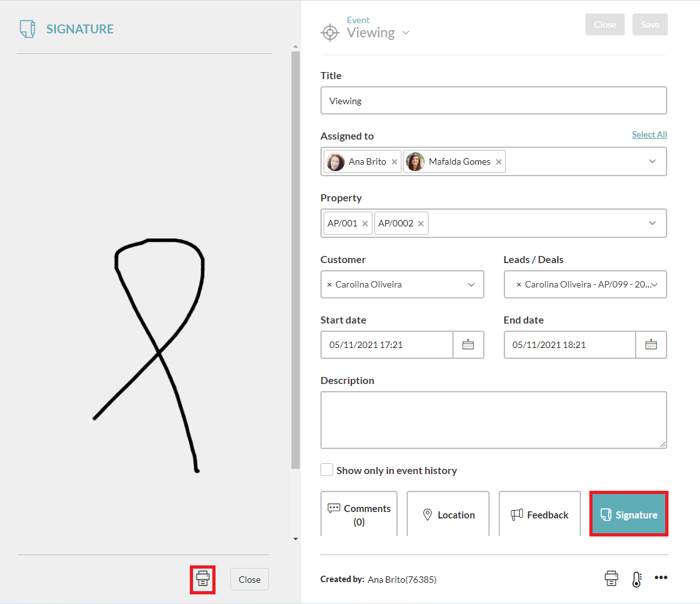Viewport: 700px width, 604px height.
Task: Click Mafalda Gomes's avatar
Action: (x=415, y=161)
